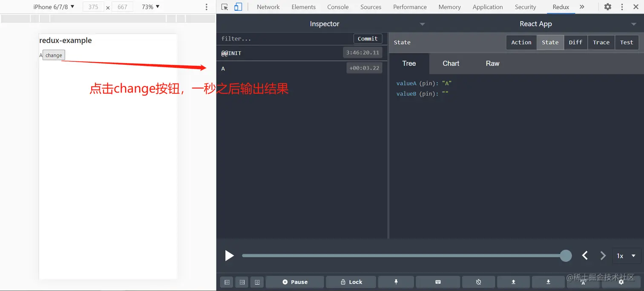Image resolution: width=644 pixels, height=291 pixels.
Task: Click the action filter input field
Action: 285,38
